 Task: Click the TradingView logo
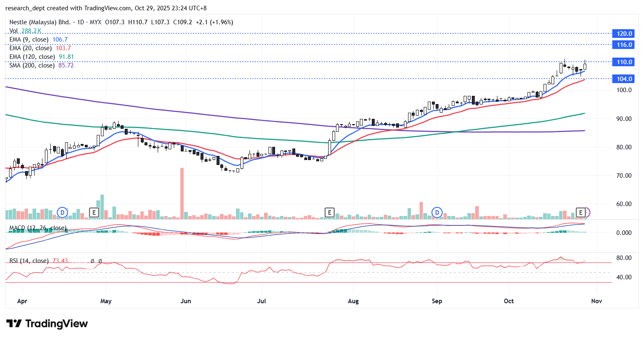(x=47, y=324)
